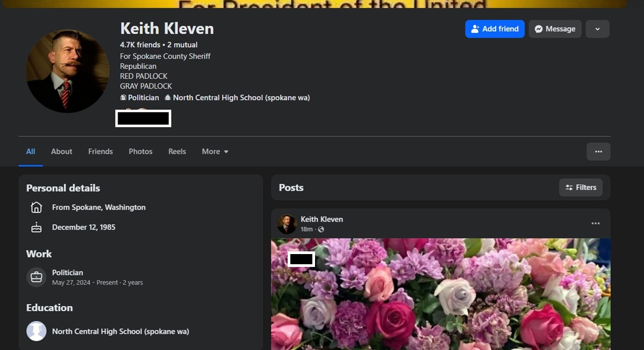This screenshot has width=644, height=350.
Task: Click the Personal details heading
Action: 63,188
